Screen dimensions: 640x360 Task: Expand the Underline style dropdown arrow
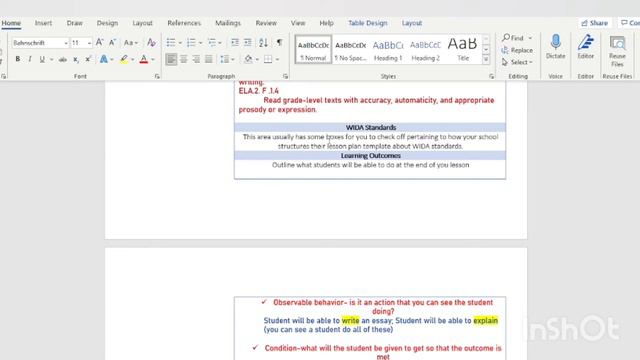click(x=51, y=60)
